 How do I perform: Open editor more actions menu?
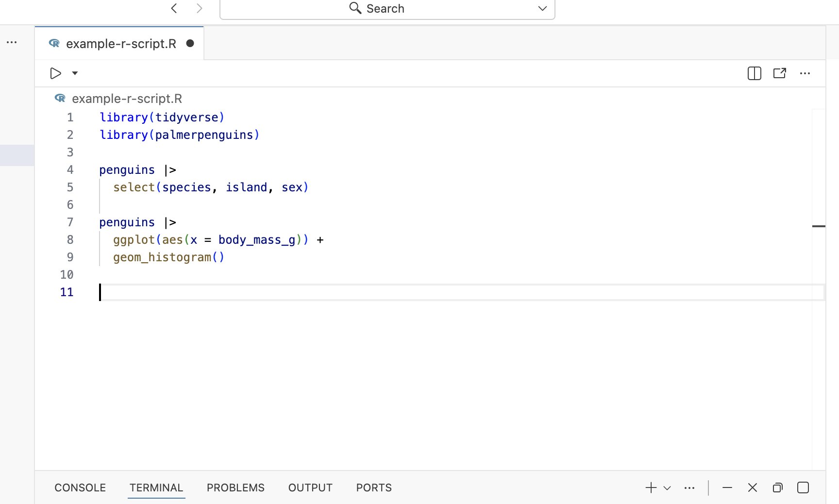(x=805, y=73)
